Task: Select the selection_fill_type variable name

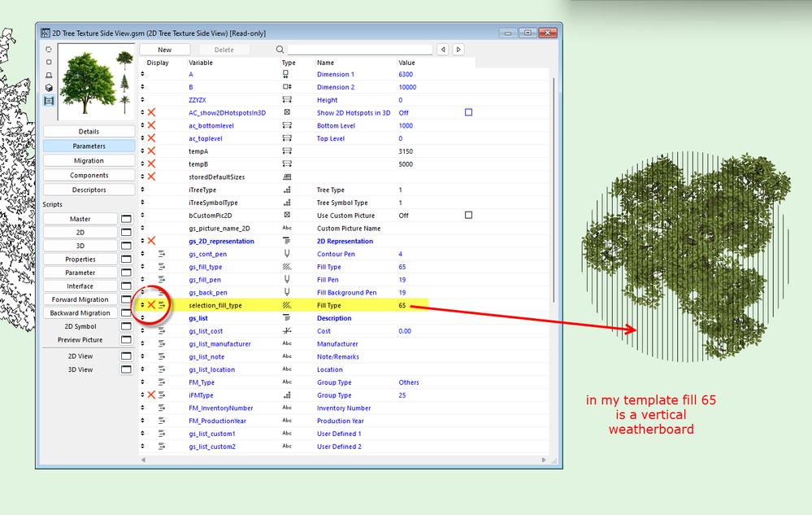Action: click(x=215, y=305)
